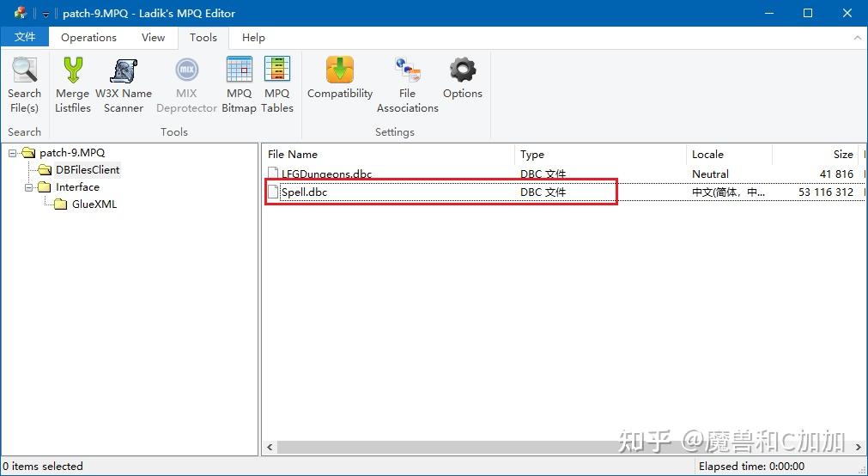Select the Interface folder in tree
The width and height of the screenshot is (868, 476).
(77, 187)
